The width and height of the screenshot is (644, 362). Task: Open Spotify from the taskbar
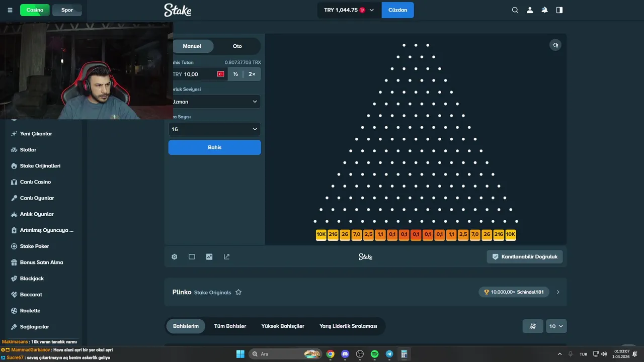coord(375,354)
